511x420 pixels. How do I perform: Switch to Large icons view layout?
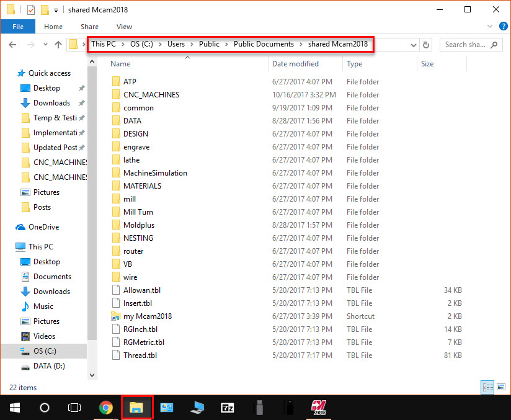point(501,387)
